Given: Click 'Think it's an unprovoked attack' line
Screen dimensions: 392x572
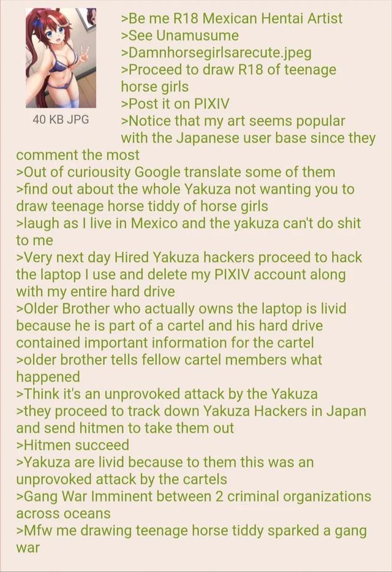Looking at the screenshot, I should (x=167, y=394).
